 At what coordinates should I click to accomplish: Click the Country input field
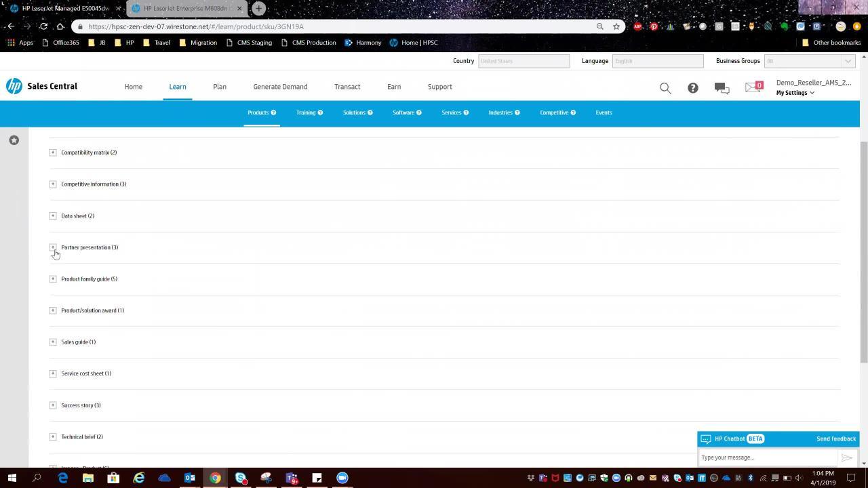tap(524, 61)
